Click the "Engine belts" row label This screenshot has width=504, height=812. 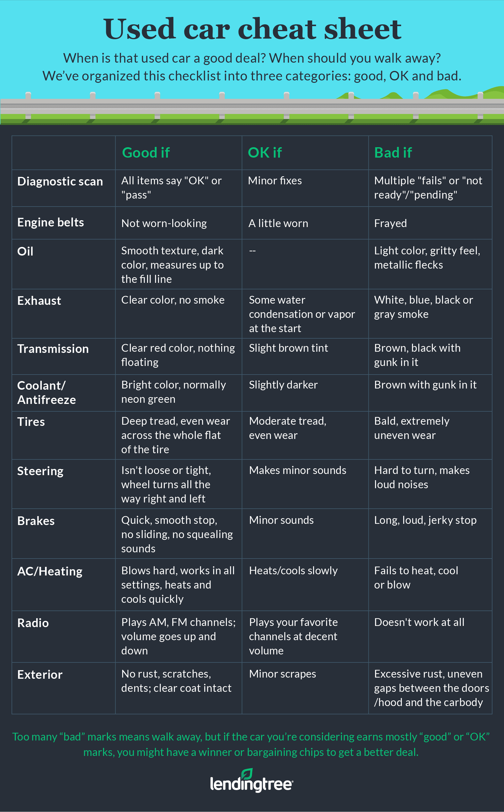tap(51, 223)
